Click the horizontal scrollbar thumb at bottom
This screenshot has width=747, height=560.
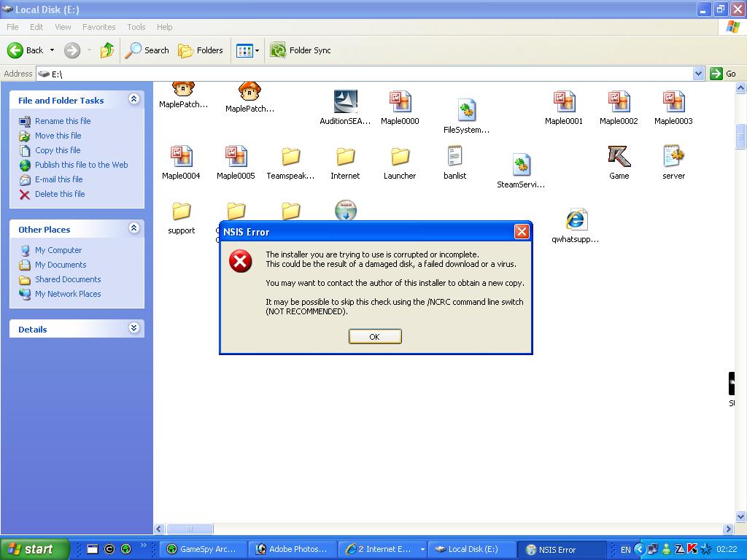pos(190,529)
